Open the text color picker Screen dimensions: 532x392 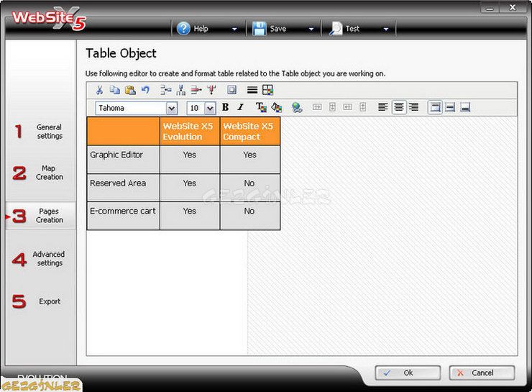(x=261, y=108)
